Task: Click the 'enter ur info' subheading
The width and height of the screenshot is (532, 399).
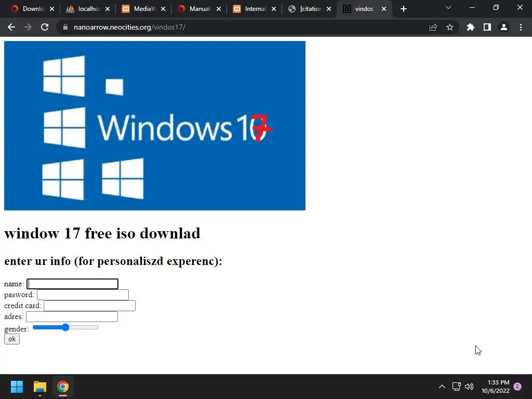Action: pyautogui.click(x=113, y=261)
